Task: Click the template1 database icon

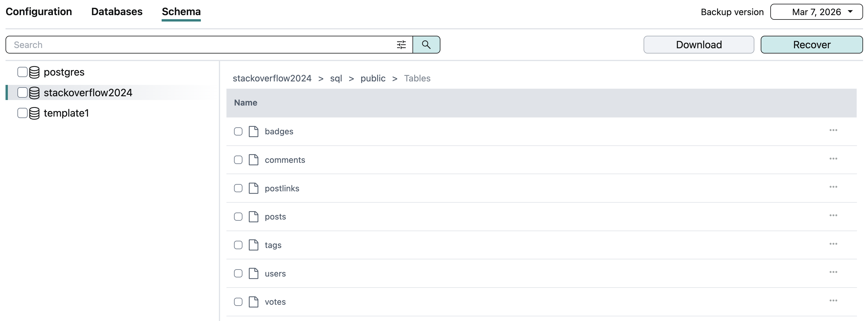Action: 34,113
